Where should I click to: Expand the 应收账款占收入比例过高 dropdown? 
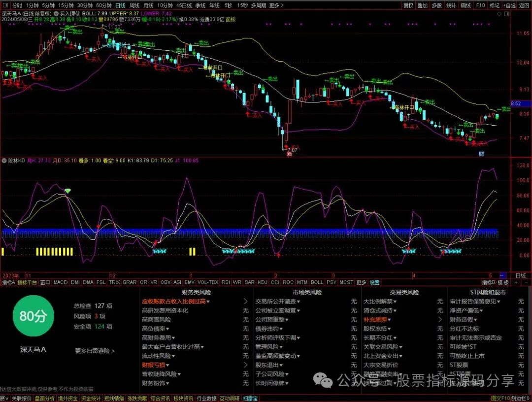coord(208,301)
